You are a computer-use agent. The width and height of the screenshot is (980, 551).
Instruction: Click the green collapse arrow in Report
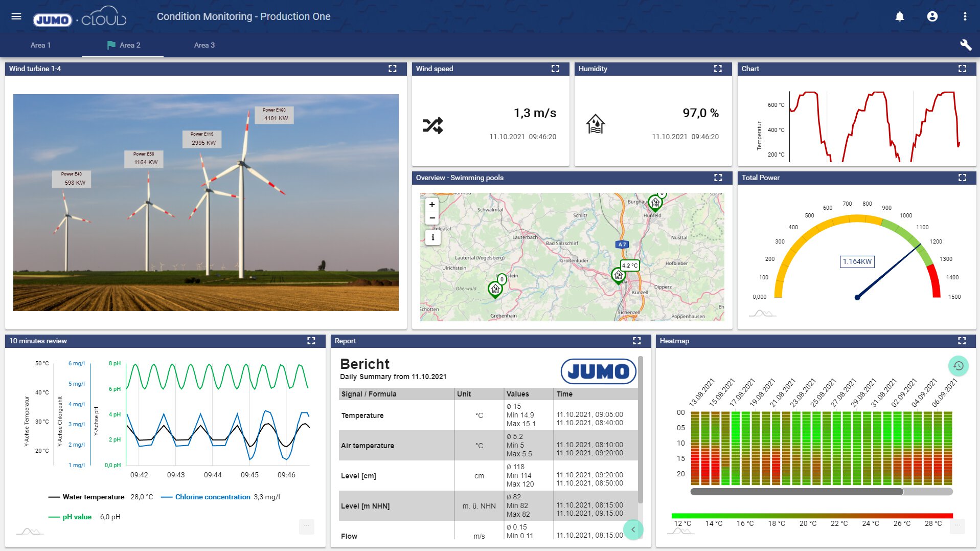click(633, 530)
